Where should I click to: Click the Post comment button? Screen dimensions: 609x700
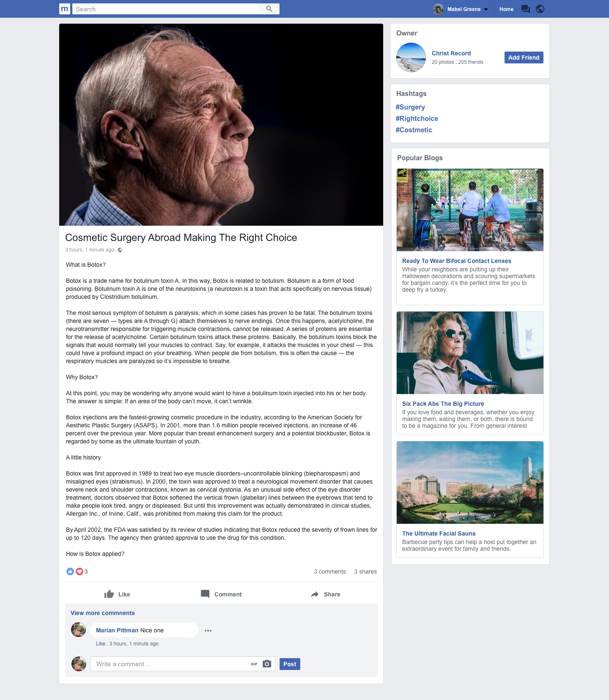pyautogui.click(x=290, y=664)
